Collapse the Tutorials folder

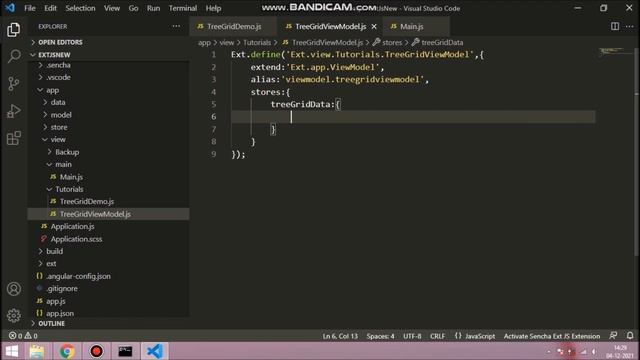click(69, 189)
